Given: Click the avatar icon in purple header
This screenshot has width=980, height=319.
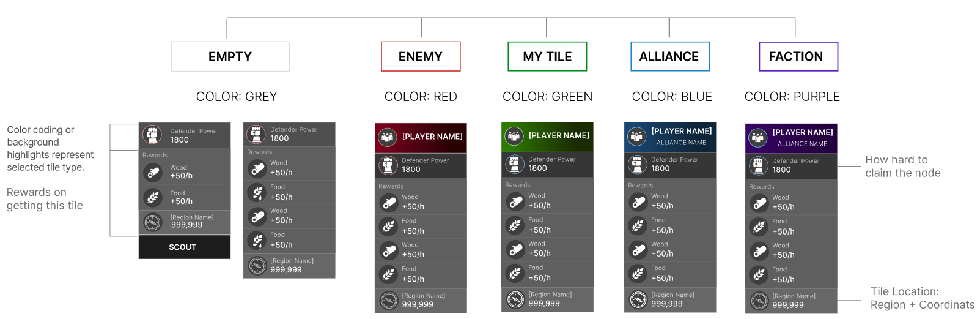Looking at the screenshot, I should pos(758,138).
